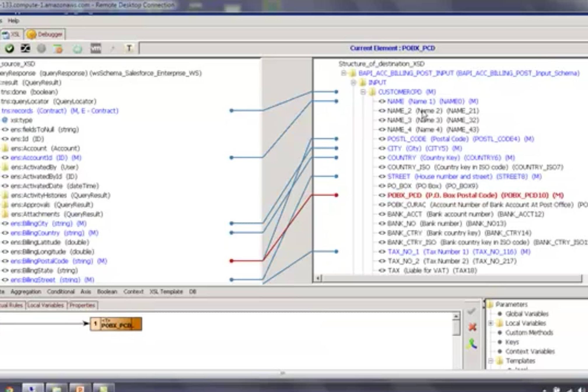The height and width of the screenshot is (392, 588).
Task: Click the 'T' text toolbar icon
Action: pos(129,48)
